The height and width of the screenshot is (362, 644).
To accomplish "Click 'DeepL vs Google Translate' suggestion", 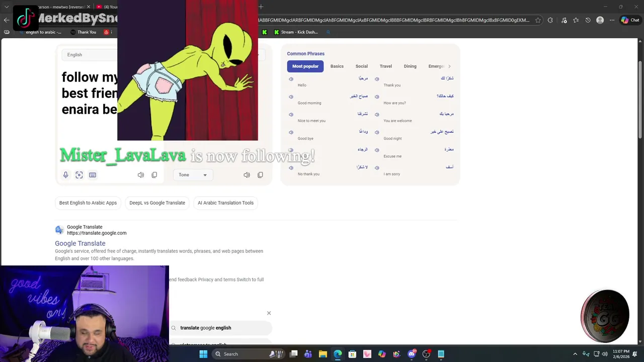I will click(x=157, y=203).
